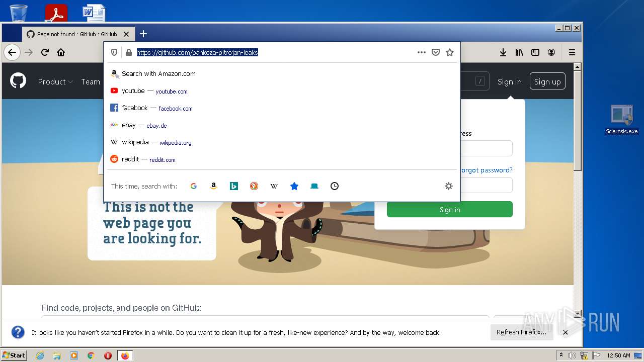644x362 pixels.
Task: Open Opera from the taskbar
Action: point(108,355)
